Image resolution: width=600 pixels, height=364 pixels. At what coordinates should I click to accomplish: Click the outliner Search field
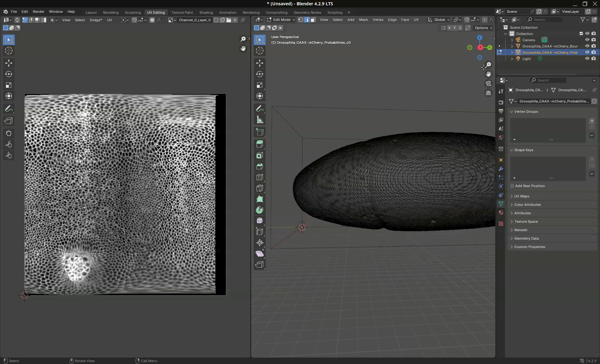(547, 20)
